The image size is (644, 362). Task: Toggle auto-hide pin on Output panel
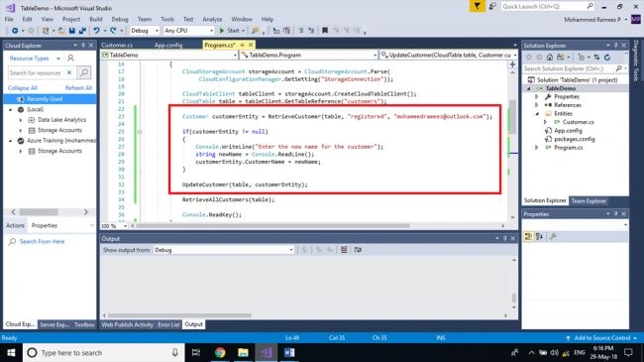pos(505,238)
